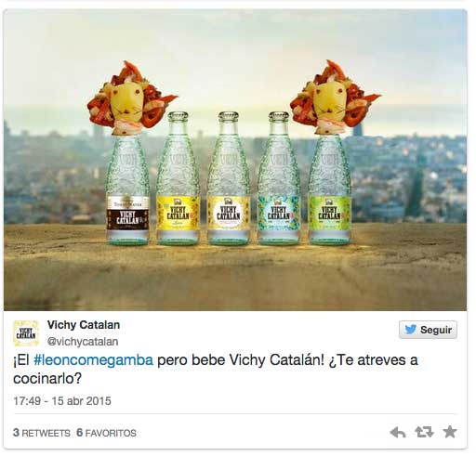Click the tweet text about cocinarlo
The width and height of the screenshot is (476, 456).
(216, 369)
